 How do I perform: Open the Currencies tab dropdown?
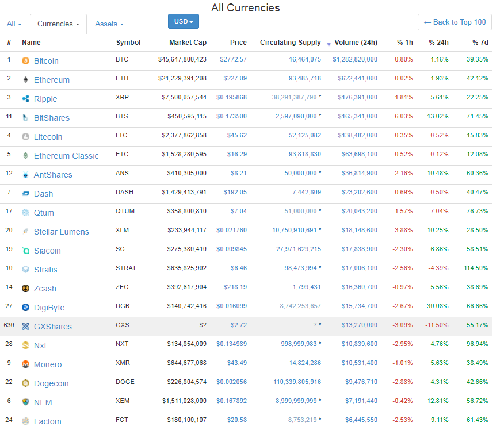[58, 24]
